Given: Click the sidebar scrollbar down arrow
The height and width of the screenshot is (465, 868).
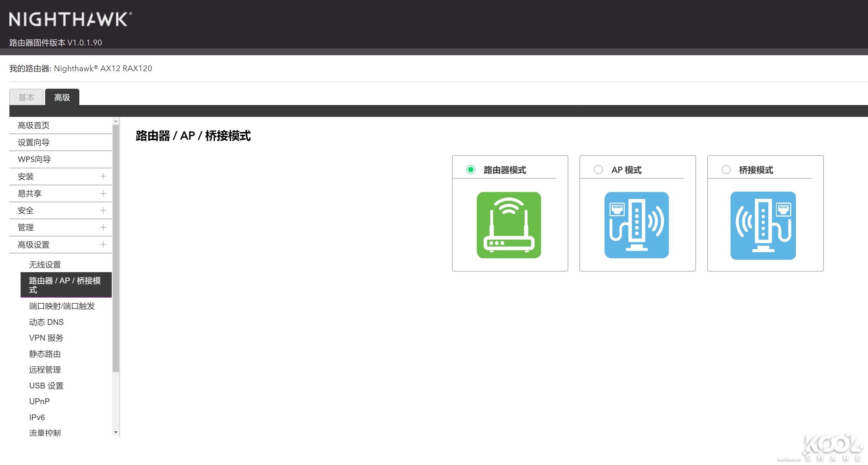Looking at the screenshot, I should [x=116, y=432].
